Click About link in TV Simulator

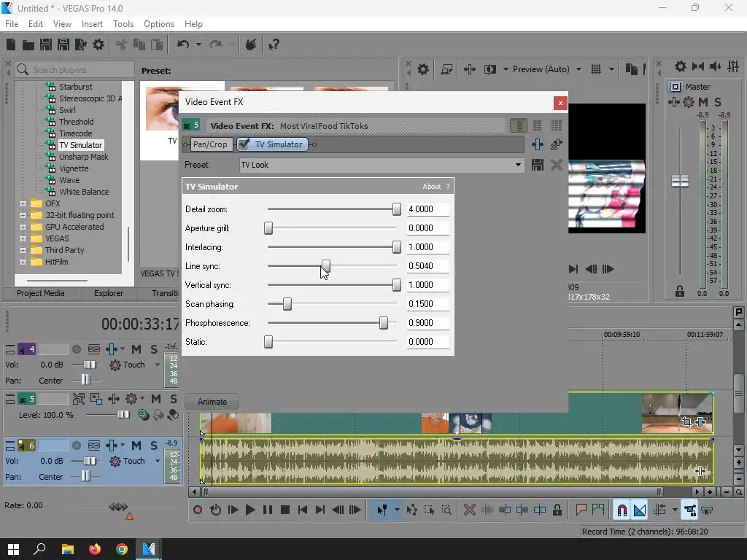(432, 187)
